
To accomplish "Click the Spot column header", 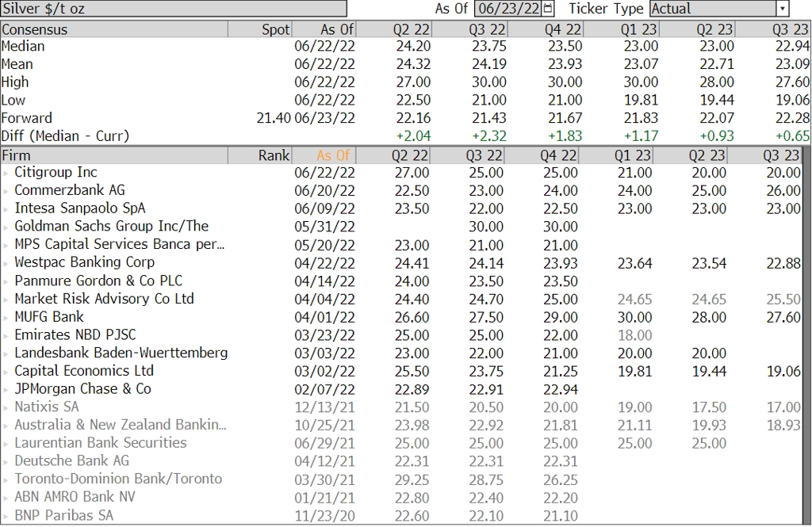I will point(260,29).
